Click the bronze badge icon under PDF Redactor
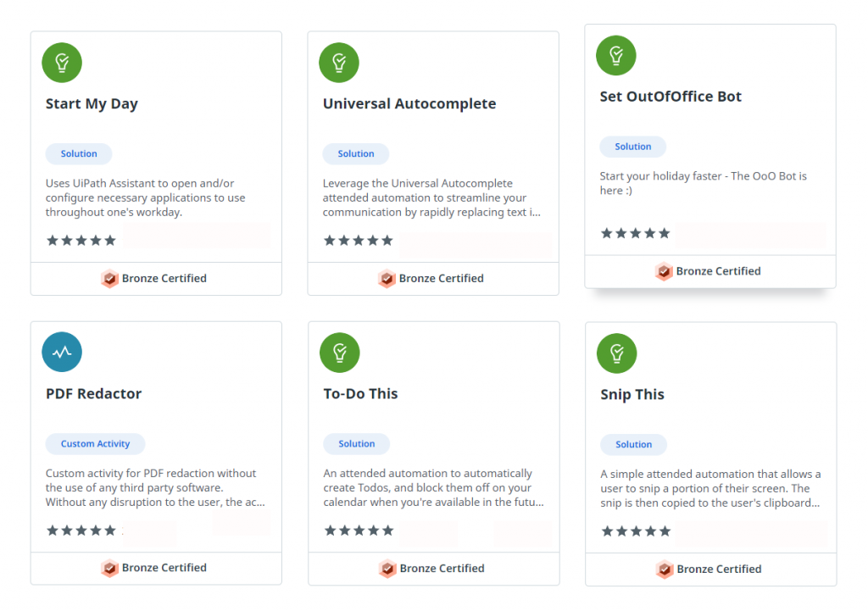Image resolution: width=868 pixels, height=611 pixels. [x=109, y=568]
